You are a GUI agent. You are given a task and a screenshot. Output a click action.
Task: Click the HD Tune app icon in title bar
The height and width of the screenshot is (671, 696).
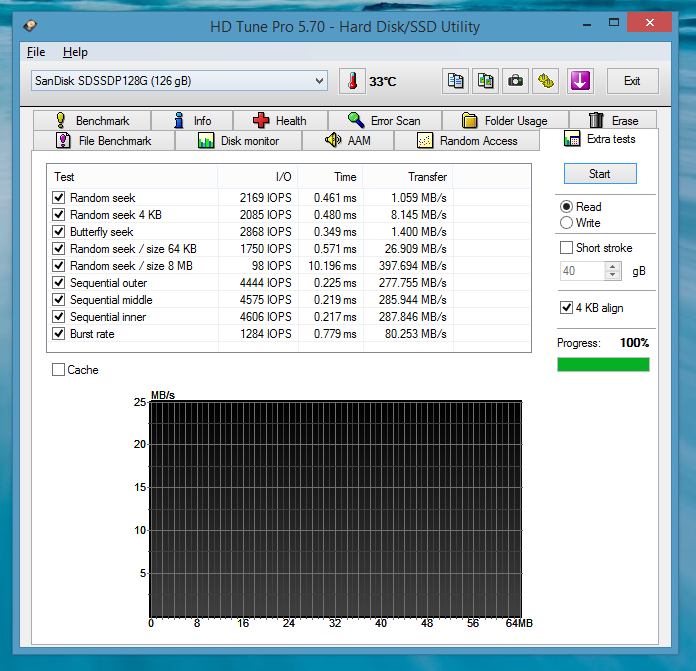(x=30, y=26)
